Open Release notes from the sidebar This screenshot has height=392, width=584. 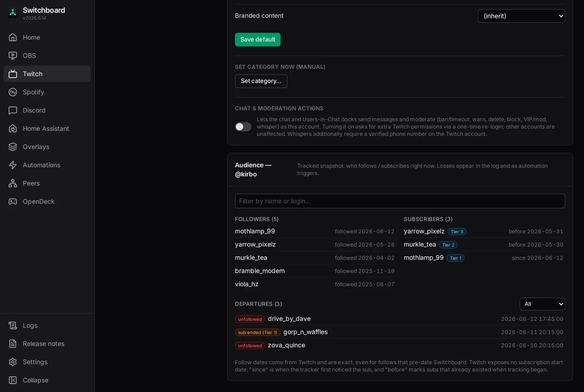(47, 344)
